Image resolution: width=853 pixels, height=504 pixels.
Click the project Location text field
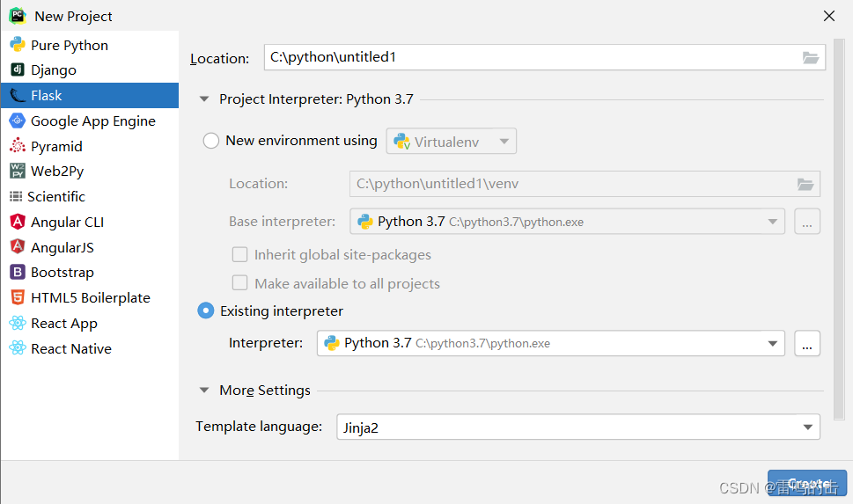[528, 58]
